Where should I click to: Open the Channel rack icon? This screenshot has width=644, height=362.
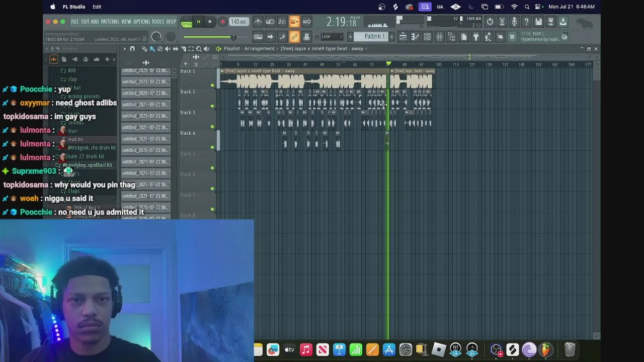click(427, 37)
